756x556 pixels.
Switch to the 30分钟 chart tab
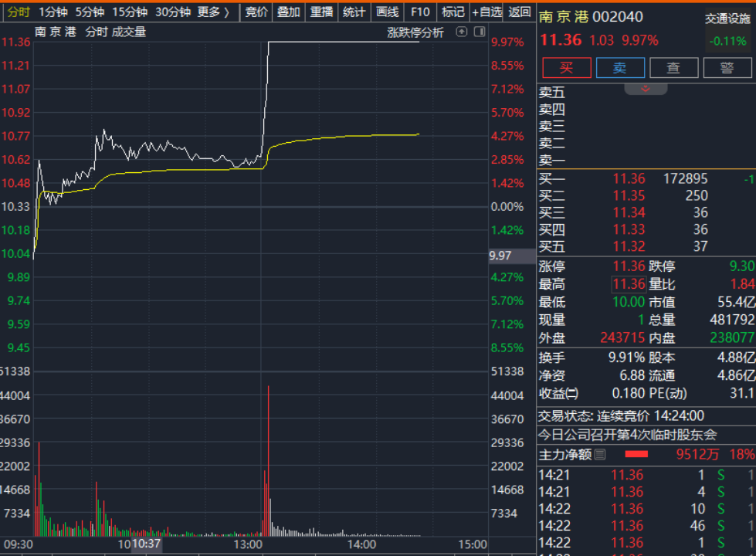click(172, 12)
